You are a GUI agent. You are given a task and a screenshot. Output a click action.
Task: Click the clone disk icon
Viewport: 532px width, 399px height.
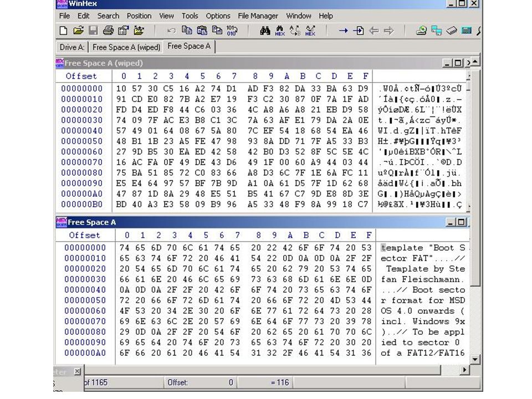pyautogui.click(x=436, y=30)
